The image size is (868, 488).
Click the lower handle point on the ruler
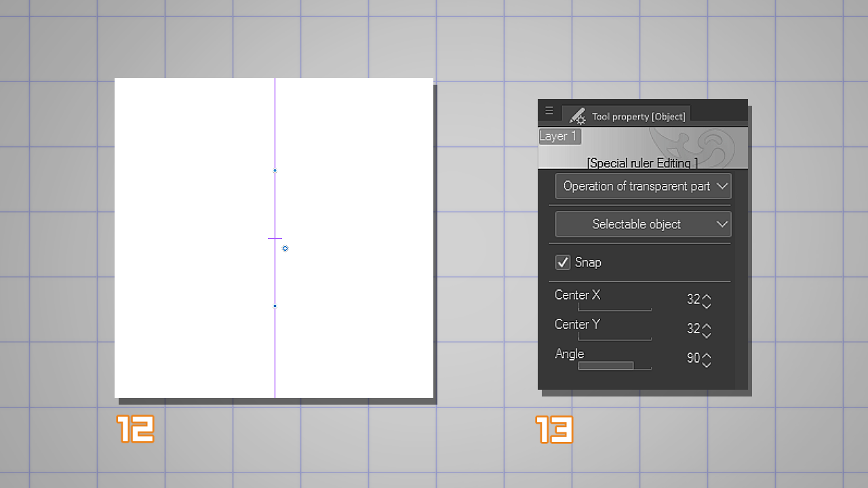(275, 306)
